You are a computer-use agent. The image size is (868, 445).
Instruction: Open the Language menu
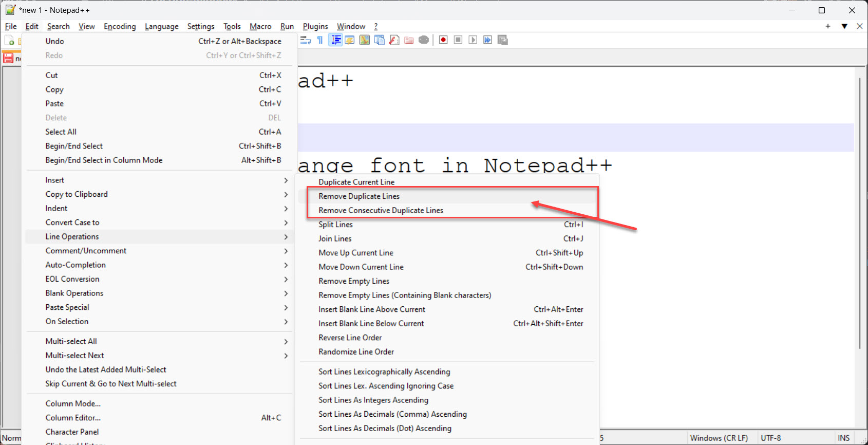click(x=162, y=26)
